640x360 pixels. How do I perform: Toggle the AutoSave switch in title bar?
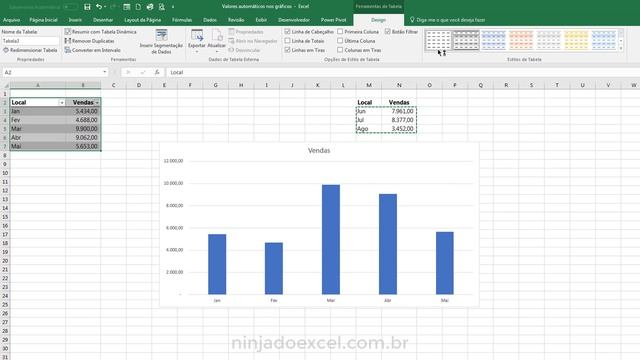point(70,7)
